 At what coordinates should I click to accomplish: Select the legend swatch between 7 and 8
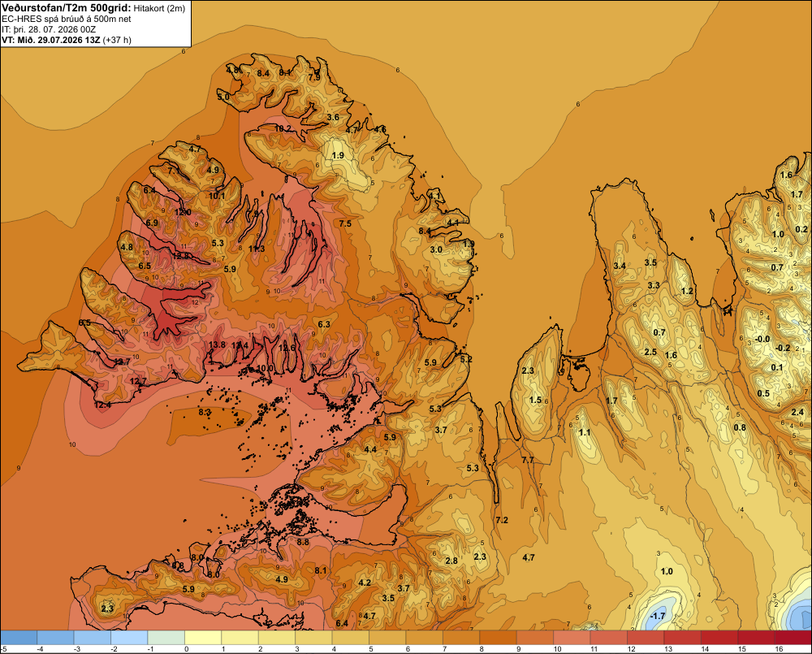coord(461,637)
